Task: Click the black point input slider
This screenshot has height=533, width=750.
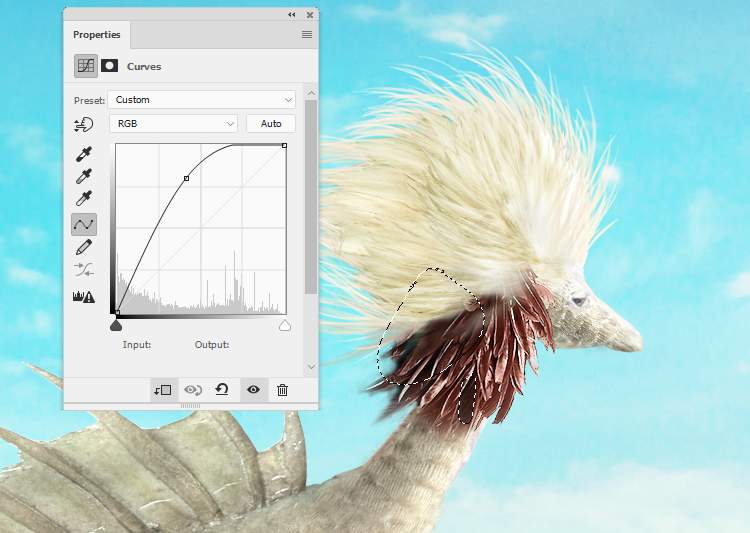Action: click(x=116, y=325)
